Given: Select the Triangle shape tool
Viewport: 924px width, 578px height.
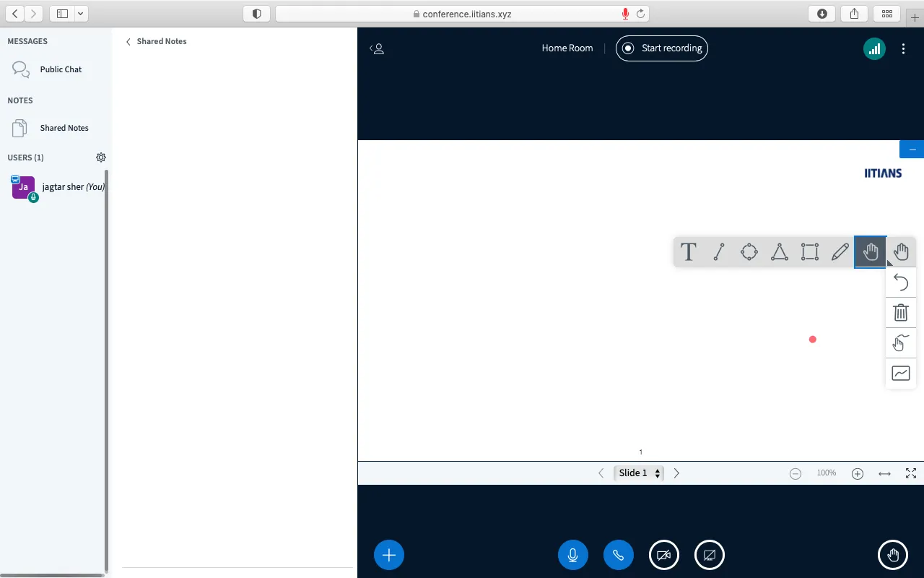Looking at the screenshot, I should [780, 252].
